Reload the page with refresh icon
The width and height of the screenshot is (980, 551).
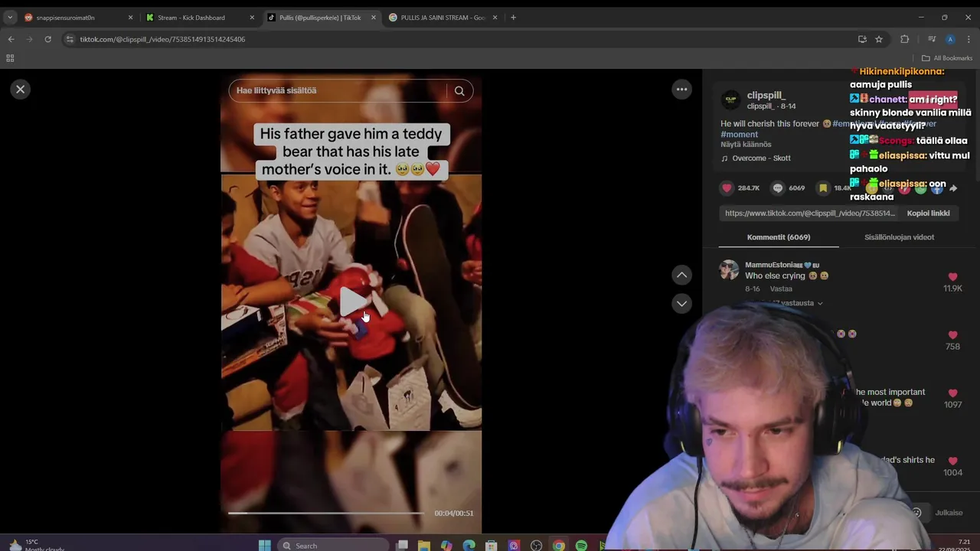coord(47,39)
